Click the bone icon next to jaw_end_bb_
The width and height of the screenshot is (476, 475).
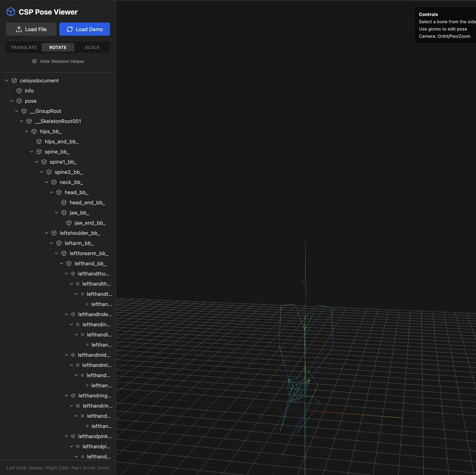(x=69, y=223)
